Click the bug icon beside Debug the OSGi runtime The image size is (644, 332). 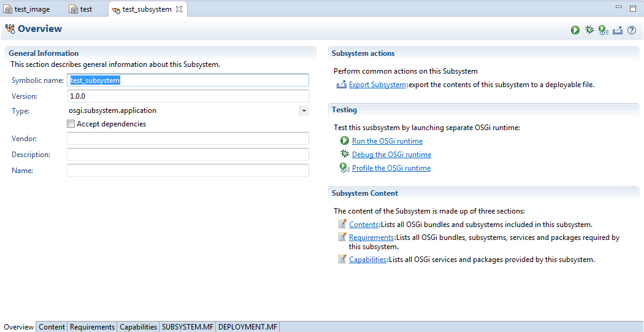click(345, 155)
